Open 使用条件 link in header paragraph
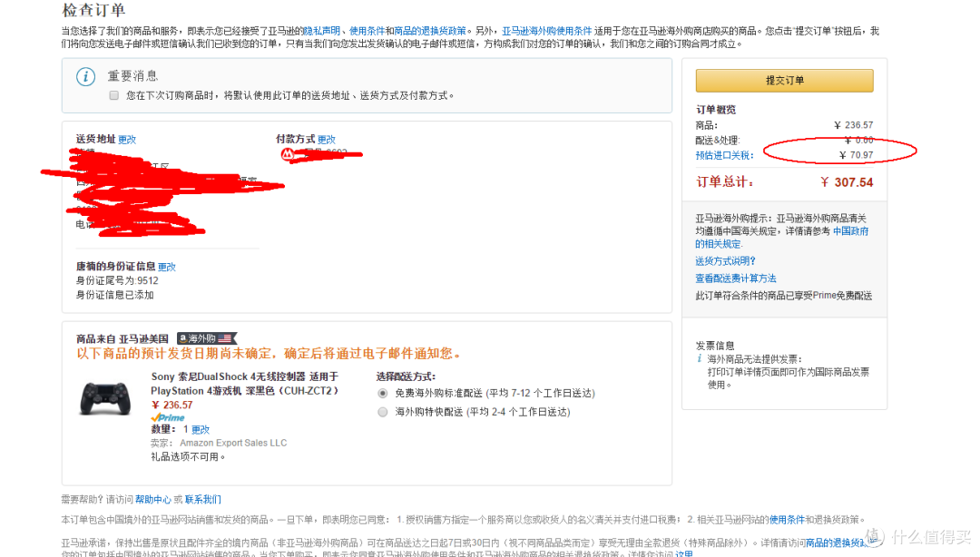Screen dimensions: 980x557 click(367, 31)
